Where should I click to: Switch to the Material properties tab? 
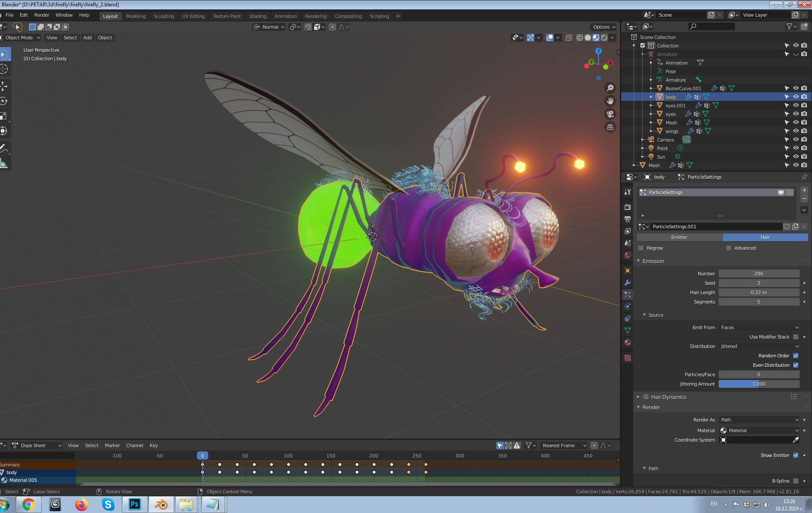627,342
